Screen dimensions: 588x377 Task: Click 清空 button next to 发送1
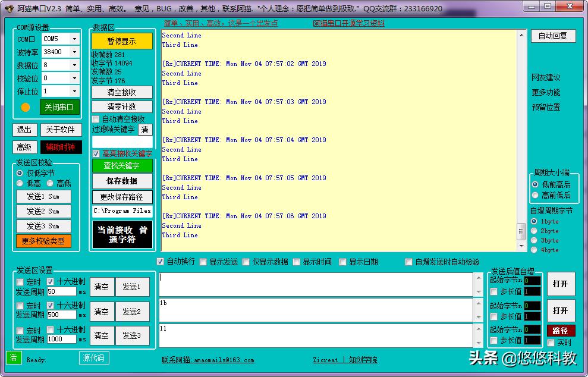click(102, 287)
